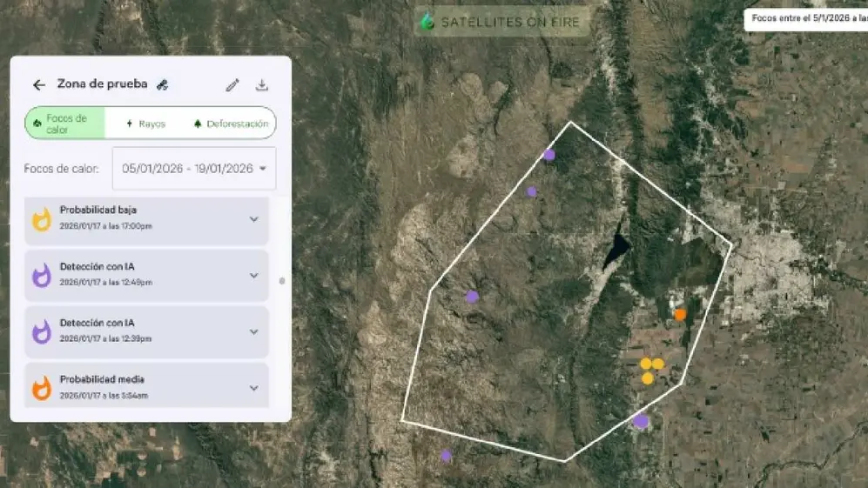The width and height of the screenshot is (868, 488).
Task: Click the Focos entre el 5/1/2026 label
Action: click(x=808, y=18)
